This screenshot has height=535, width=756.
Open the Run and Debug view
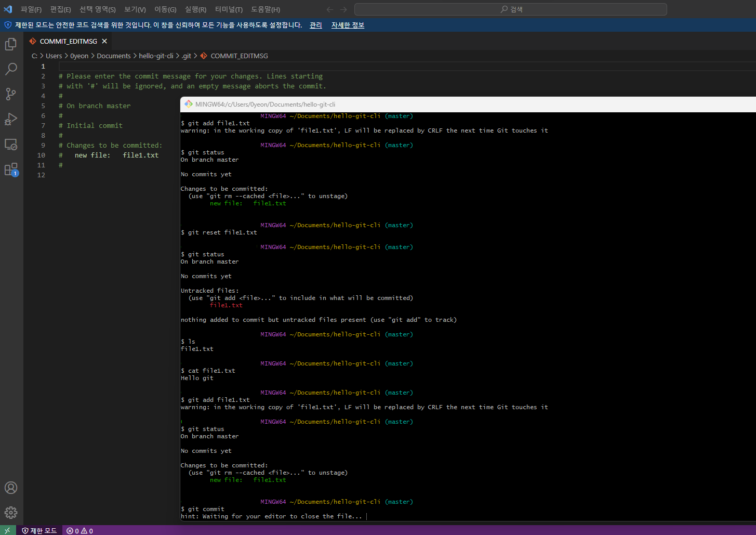11,119
